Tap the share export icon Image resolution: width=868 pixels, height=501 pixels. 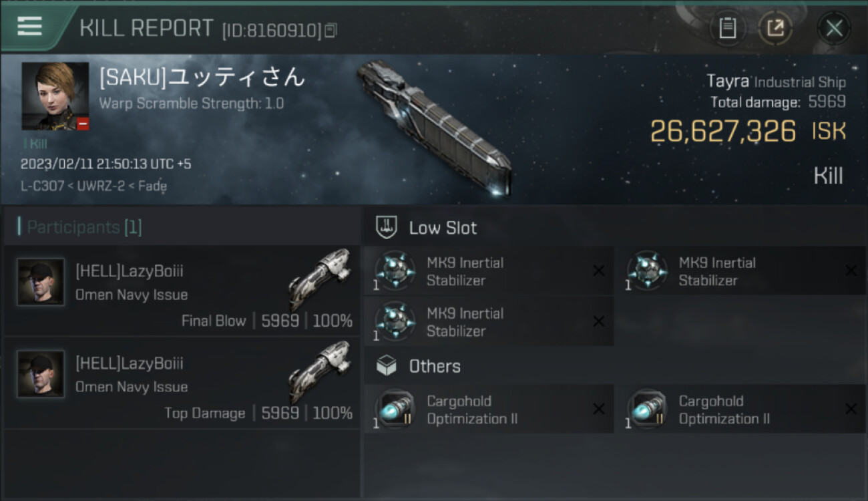click(775, 28)
